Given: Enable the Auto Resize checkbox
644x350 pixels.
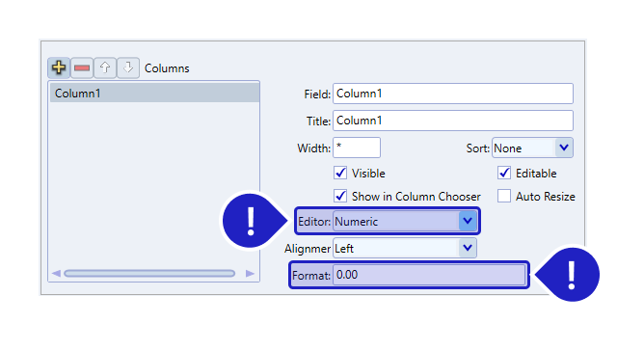Looking at the screenshot, I should (x=504, y=196).
